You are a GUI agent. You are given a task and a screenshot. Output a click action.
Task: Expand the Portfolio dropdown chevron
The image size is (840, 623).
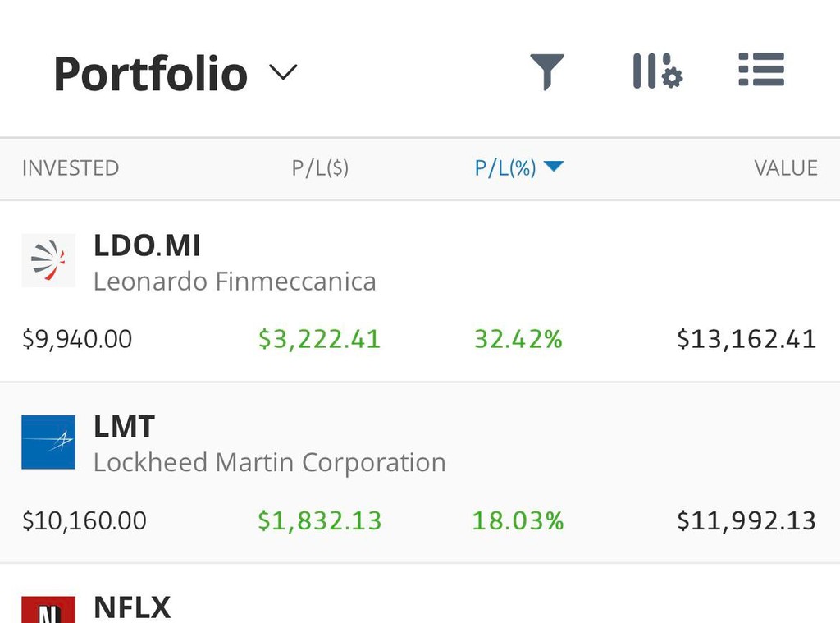pos(283,72)
